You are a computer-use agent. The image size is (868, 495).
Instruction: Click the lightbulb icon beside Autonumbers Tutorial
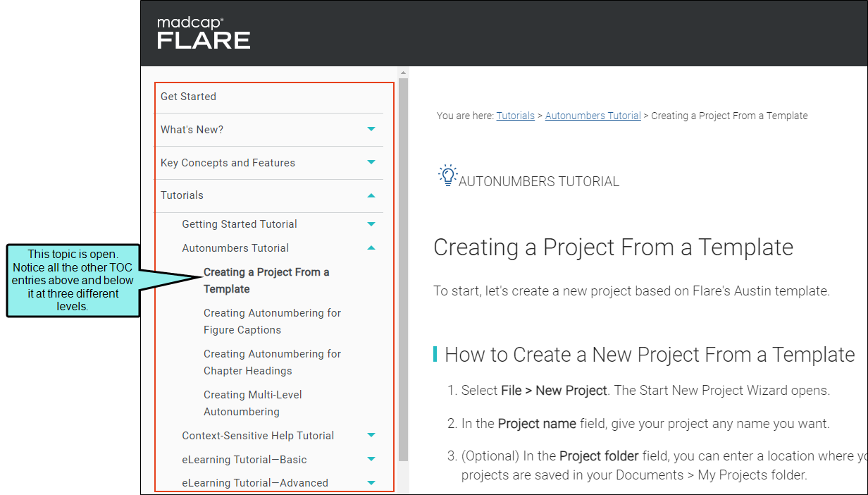[x=447, y=176]
